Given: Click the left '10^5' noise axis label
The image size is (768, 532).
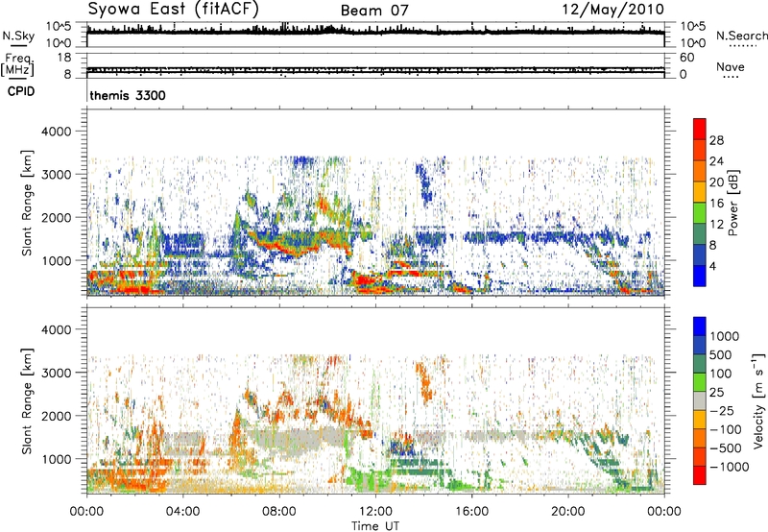Looking at the screenshot, I should [x=59, y=27].
